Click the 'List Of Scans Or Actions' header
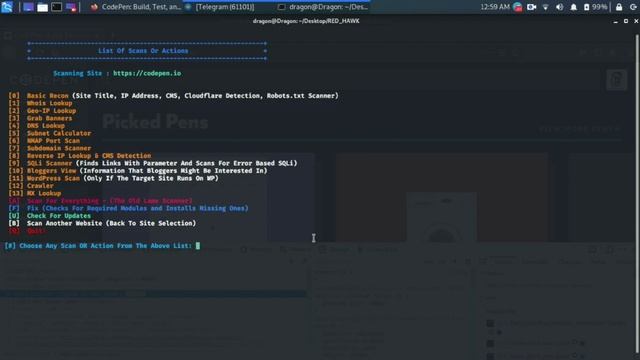 click(143, 51)
